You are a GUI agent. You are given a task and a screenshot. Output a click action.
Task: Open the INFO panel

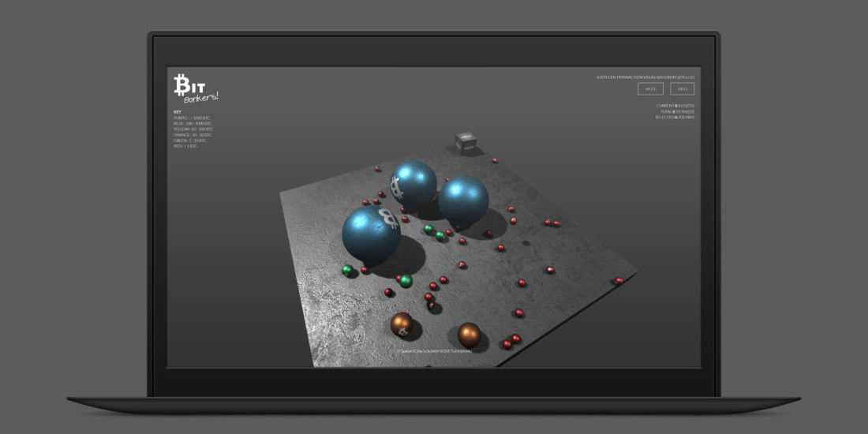click(x=682, y=89)
